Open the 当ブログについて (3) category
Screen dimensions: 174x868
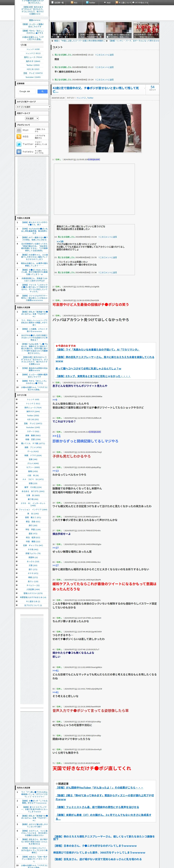point(33,606)
